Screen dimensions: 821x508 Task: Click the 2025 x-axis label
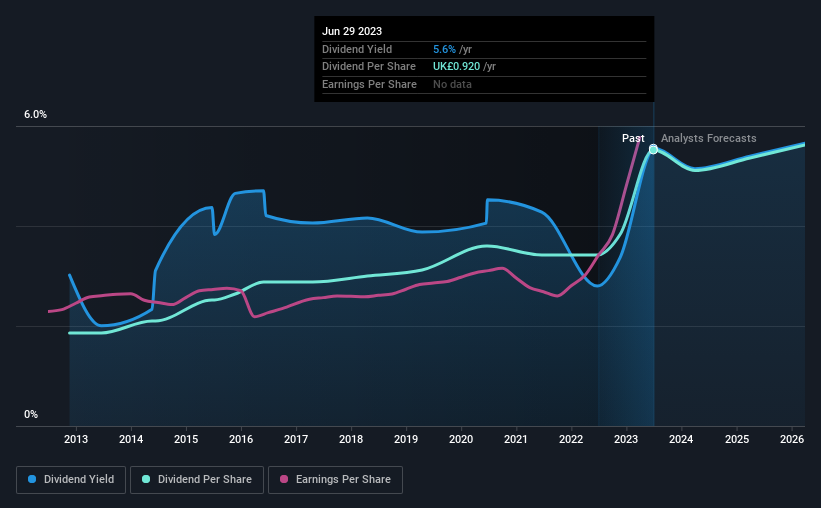click(737, 439)
